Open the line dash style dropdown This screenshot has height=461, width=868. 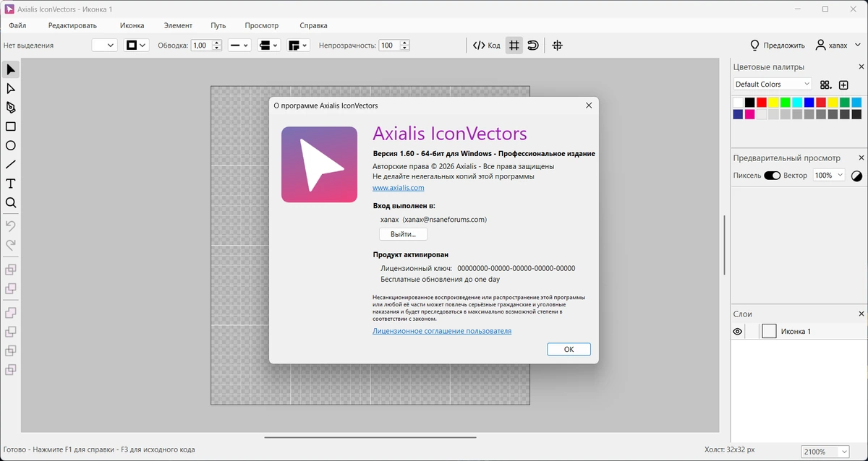click(239, 45)
